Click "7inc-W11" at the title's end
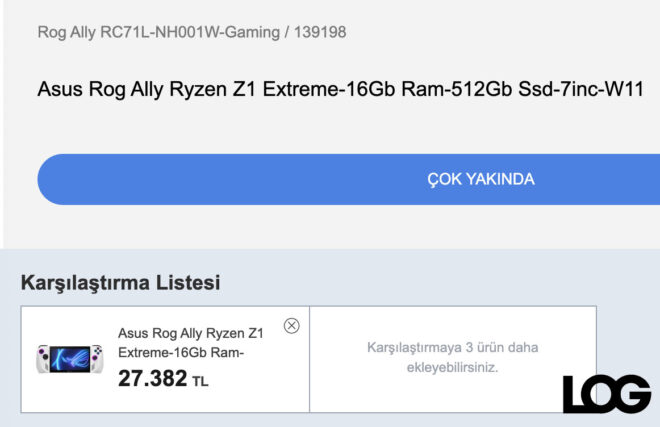 tap(604, 89)
